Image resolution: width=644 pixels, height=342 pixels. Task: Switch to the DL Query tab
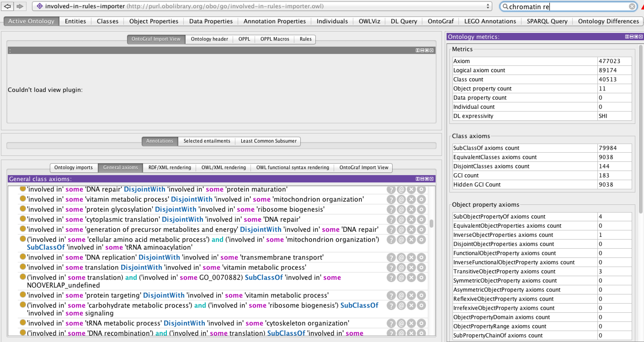(404, 21)
